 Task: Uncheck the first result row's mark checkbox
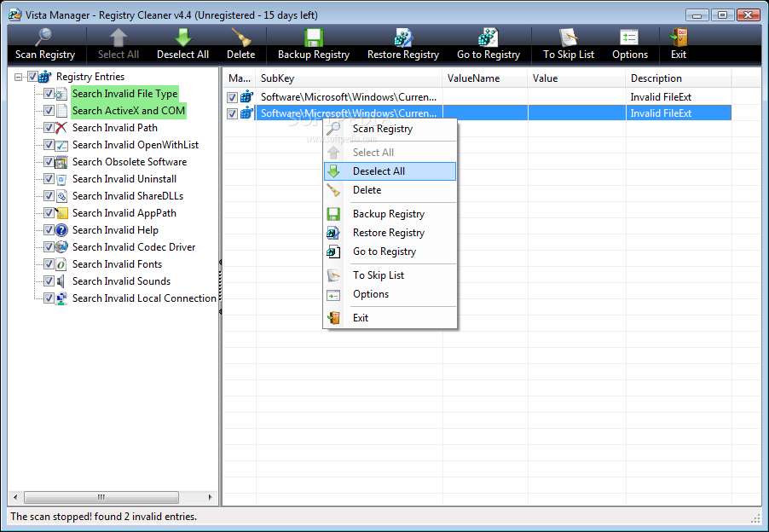(x=233, y=97)
